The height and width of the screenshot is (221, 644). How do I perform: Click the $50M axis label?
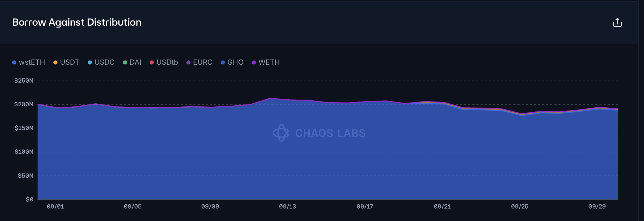coord(26,176)
